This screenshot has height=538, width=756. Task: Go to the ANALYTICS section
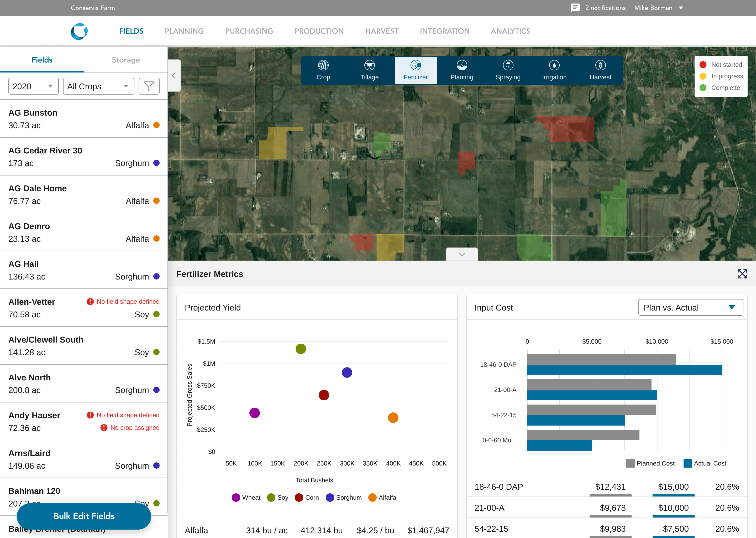point(510,31)
